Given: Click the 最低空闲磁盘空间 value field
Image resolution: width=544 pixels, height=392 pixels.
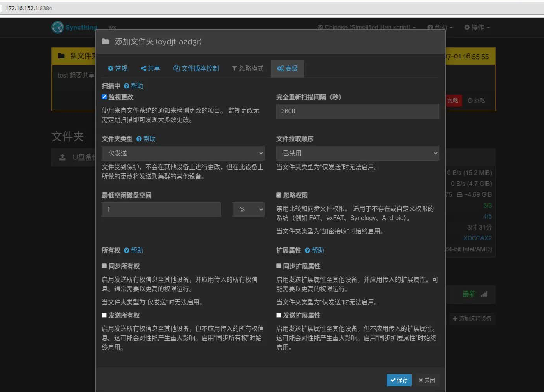Looking at the screenshot, I should [161, 210].
